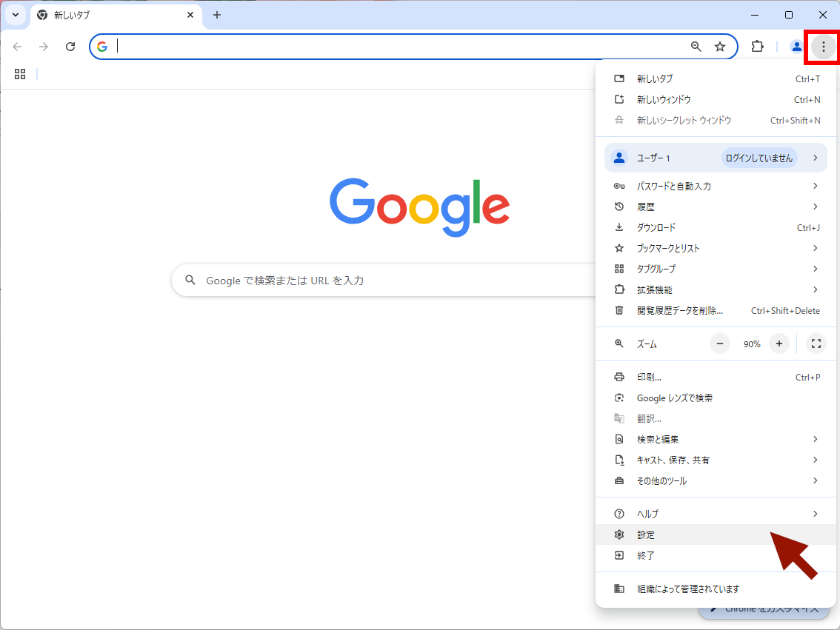The width and height of the screenshot is (840, 630).
Task: Click the 90% zoom value
Action: coord(752,344)
